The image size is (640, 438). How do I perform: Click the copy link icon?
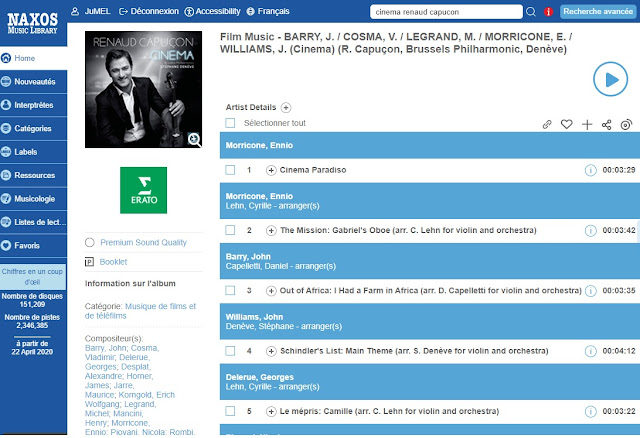coord(547,125)
